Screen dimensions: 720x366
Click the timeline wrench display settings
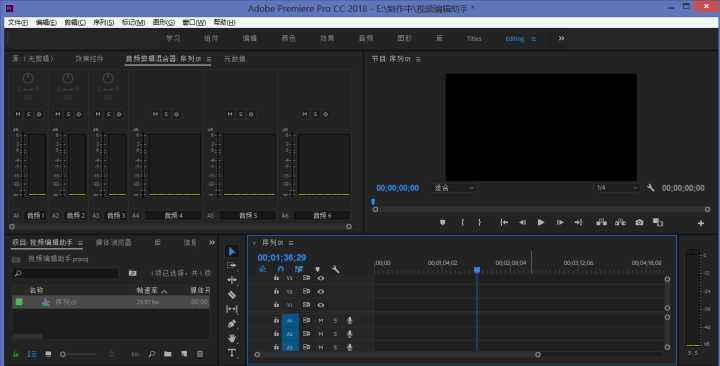[336, 270]
